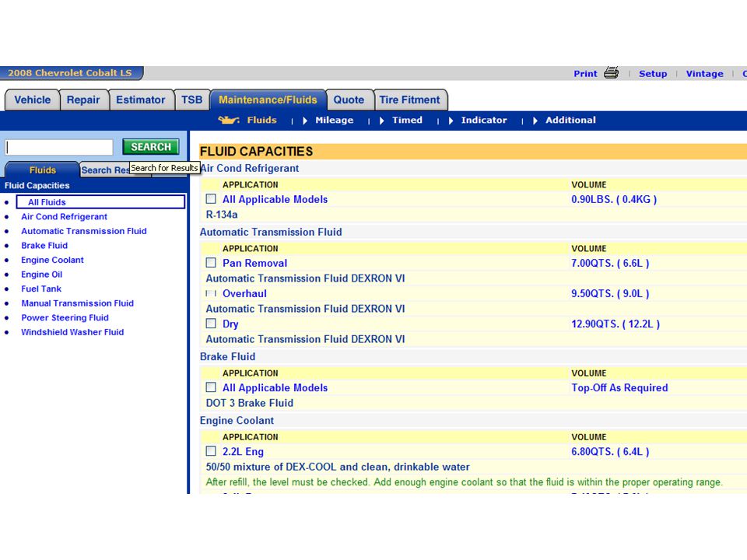
Task: Select Automatic Transmission Fluid in the sidebar
Action: click(x=84, y=231)
